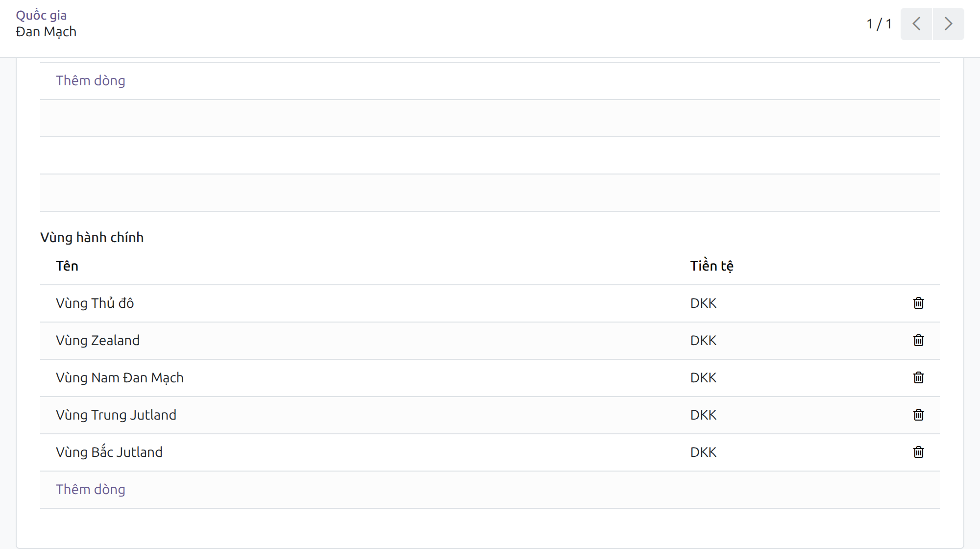Delete the Vùng Bắc Jutland row
Screen dimensions: 980x549
918,452
